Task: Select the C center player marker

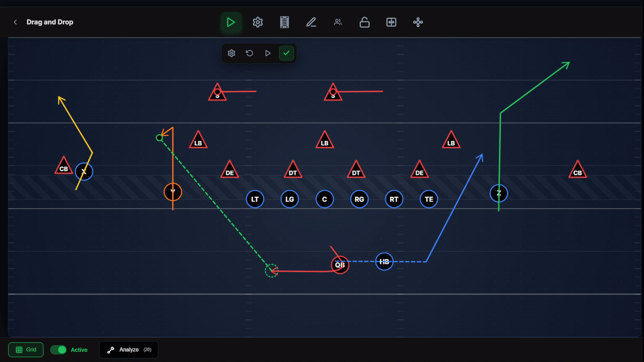Action: click(325, 200)
